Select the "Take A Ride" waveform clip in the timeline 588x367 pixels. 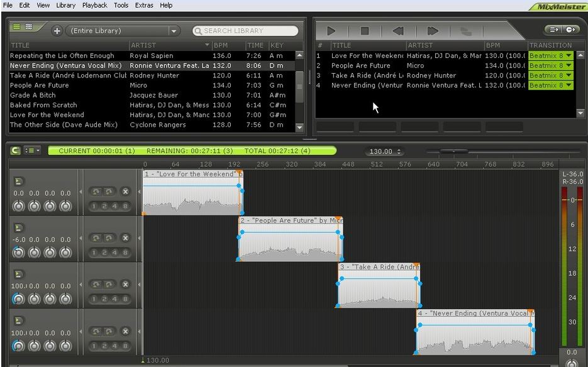click(x=379, y=286)
